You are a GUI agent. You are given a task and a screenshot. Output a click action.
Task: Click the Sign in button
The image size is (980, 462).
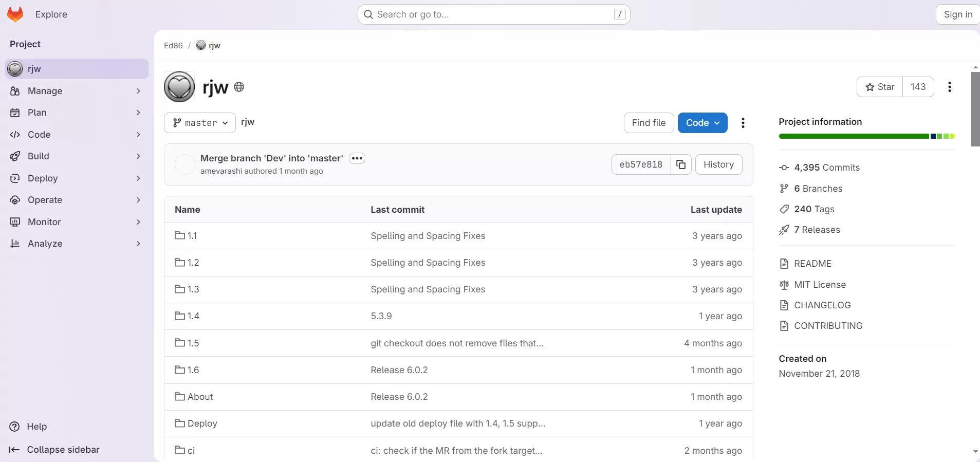click(957, 14)
